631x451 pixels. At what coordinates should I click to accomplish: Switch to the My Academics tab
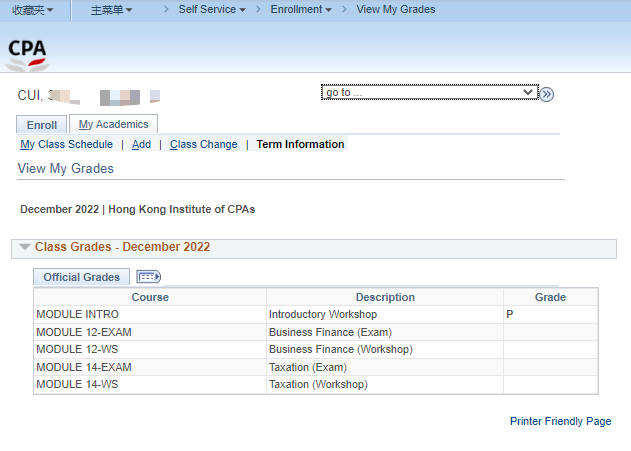tap(113, 124)
